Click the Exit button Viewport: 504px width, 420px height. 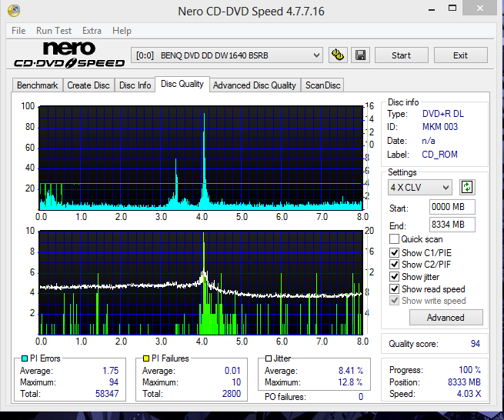click(460, 55)
